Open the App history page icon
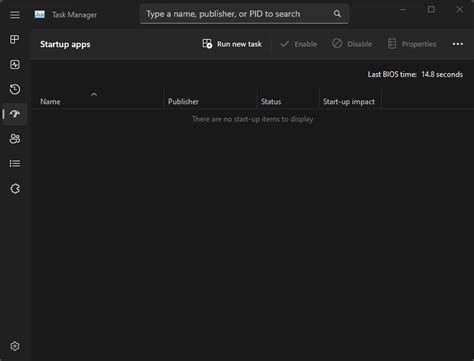Viewport: 474px width, 361px height. click(15, 89)
